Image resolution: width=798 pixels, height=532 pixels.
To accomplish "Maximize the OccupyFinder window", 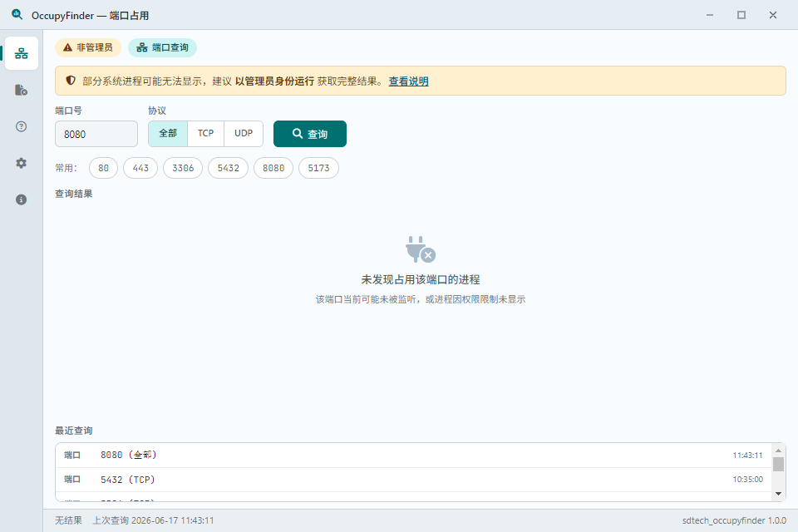I will pos(741,15).
